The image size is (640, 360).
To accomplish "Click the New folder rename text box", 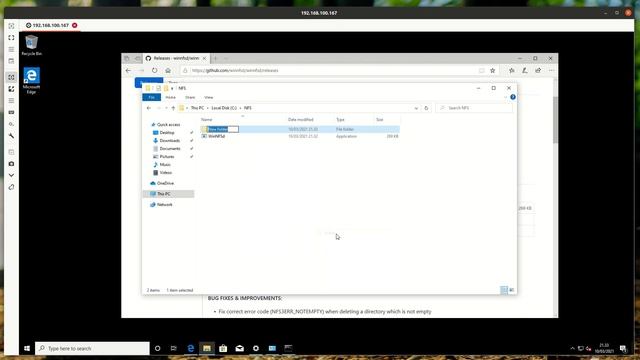I will pos(223,129).
